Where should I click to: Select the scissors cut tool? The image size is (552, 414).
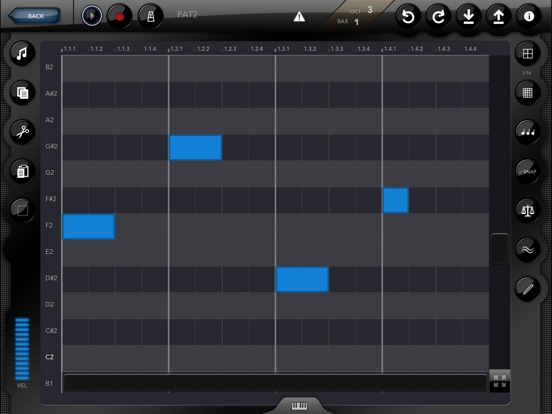click(x=23, y=132)
